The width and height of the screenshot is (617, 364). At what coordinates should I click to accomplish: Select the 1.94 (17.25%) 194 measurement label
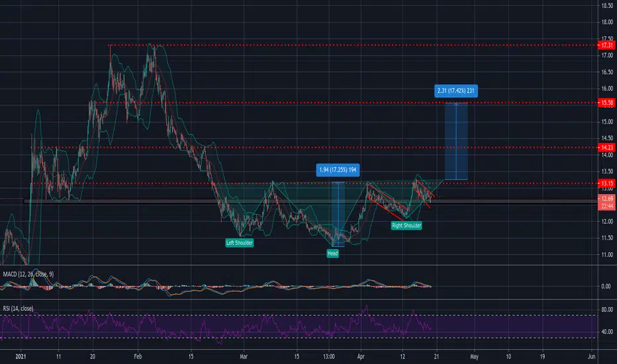coord(338,170)
